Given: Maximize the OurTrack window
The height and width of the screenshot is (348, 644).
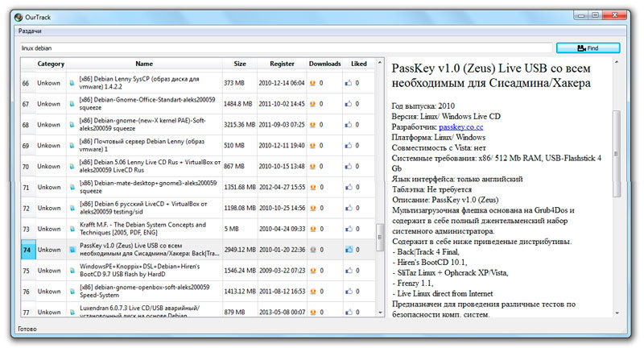Looking at the screenshot, I should [x=595, y=15].
